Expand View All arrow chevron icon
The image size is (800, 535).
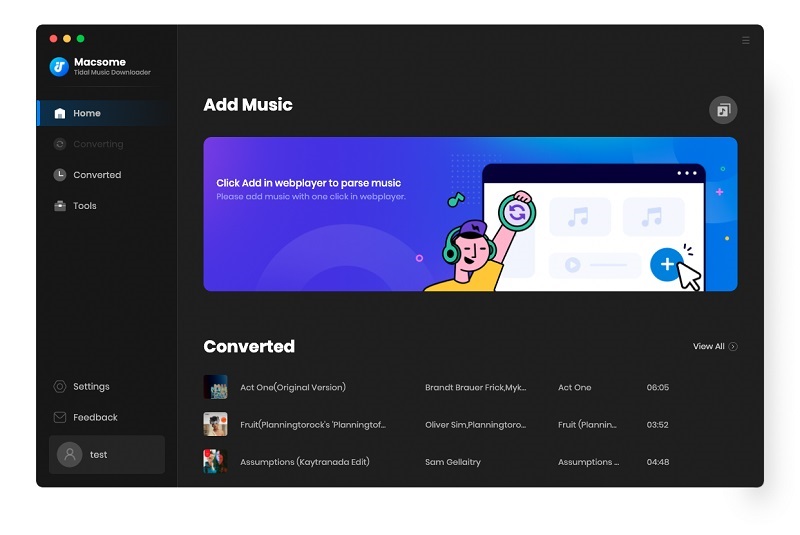pos(733,347)
